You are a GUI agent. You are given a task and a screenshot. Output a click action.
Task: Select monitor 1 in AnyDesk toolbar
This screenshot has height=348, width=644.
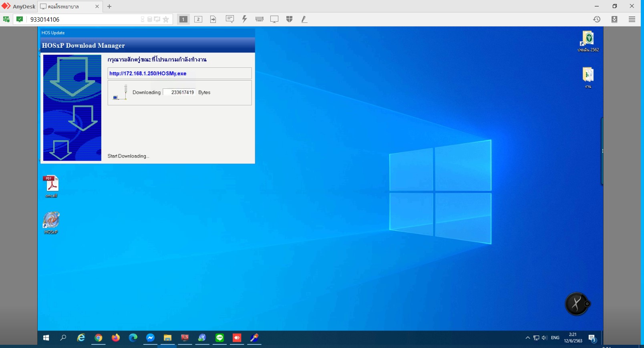[x=183, y=19]
